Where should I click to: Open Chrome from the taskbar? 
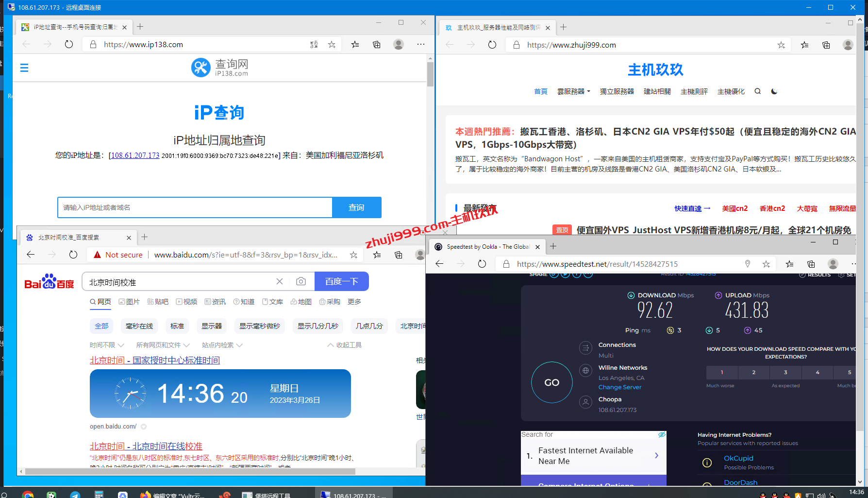click(x=28, y=494)
